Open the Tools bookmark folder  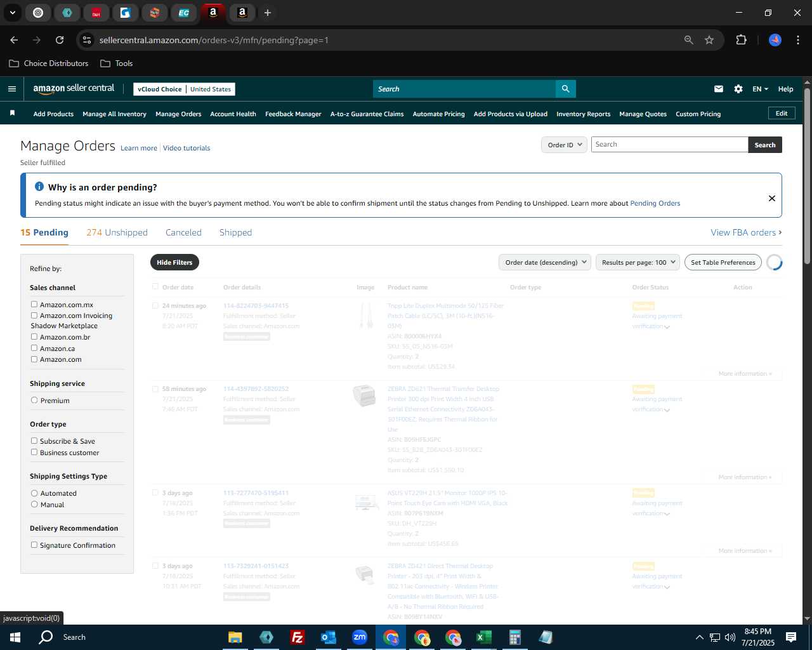pos(117,63)
